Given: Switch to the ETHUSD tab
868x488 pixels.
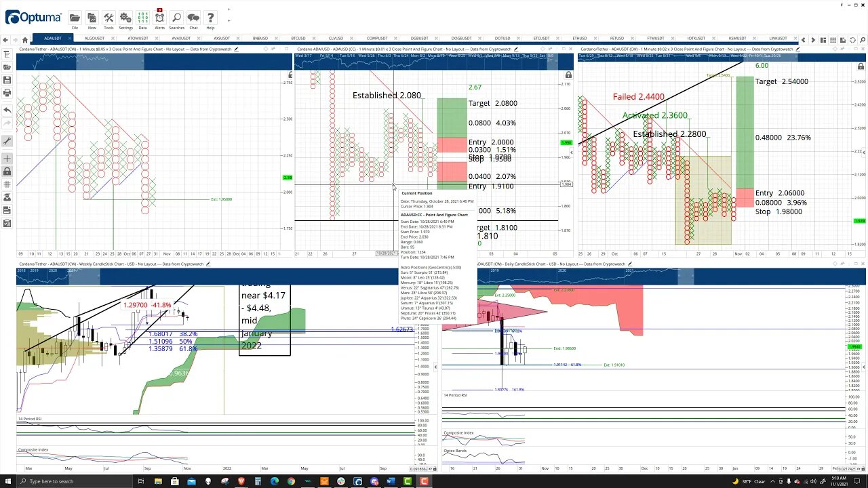Looking at the screenshot, I should 579,39.
